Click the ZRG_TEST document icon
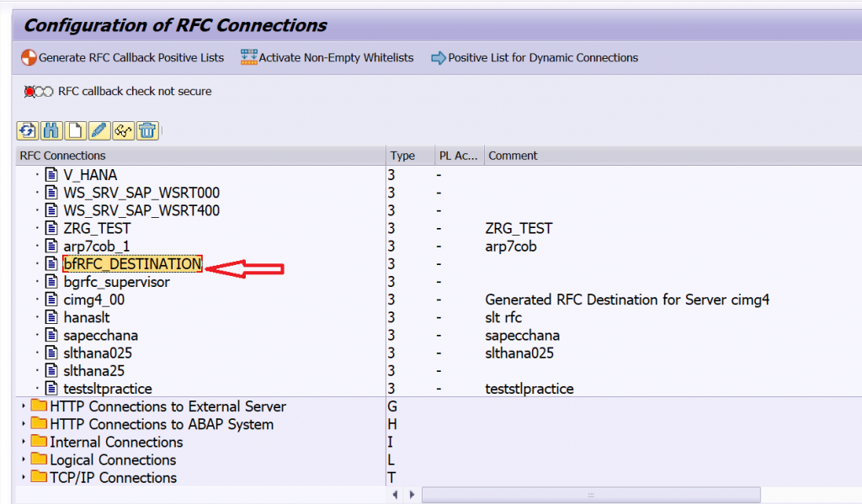 click(x=51, y=228)
